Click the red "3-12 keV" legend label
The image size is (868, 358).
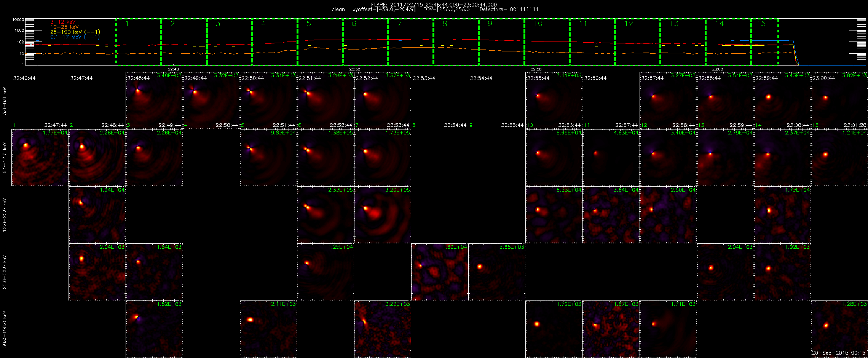(x=63, y=22)
